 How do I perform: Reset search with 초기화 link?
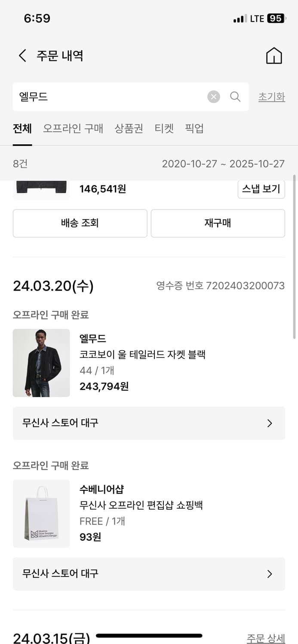tap(271, 97)
